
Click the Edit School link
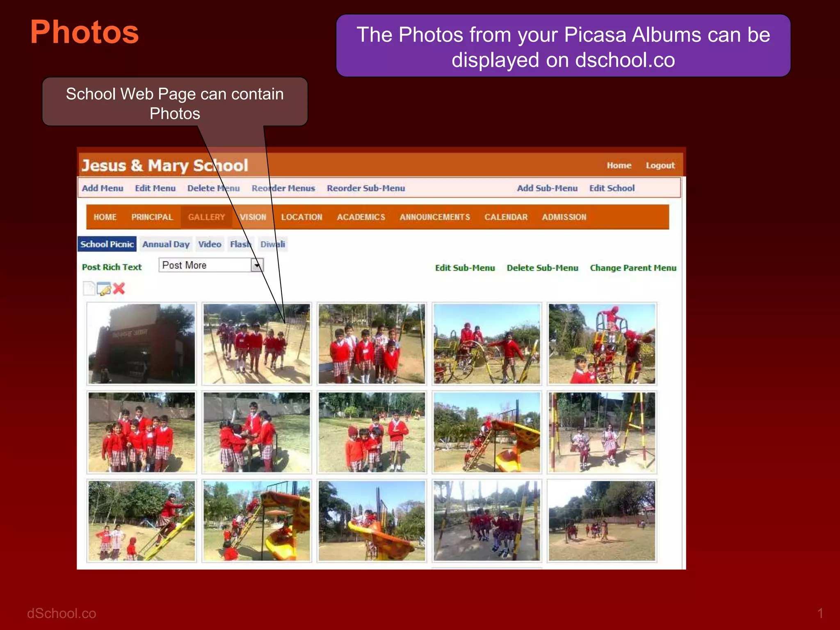point(612,188)
